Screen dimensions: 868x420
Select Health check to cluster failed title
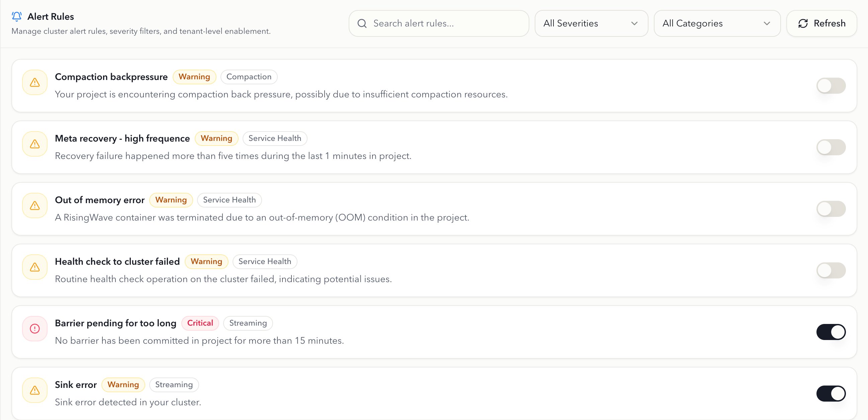[117, 262]
